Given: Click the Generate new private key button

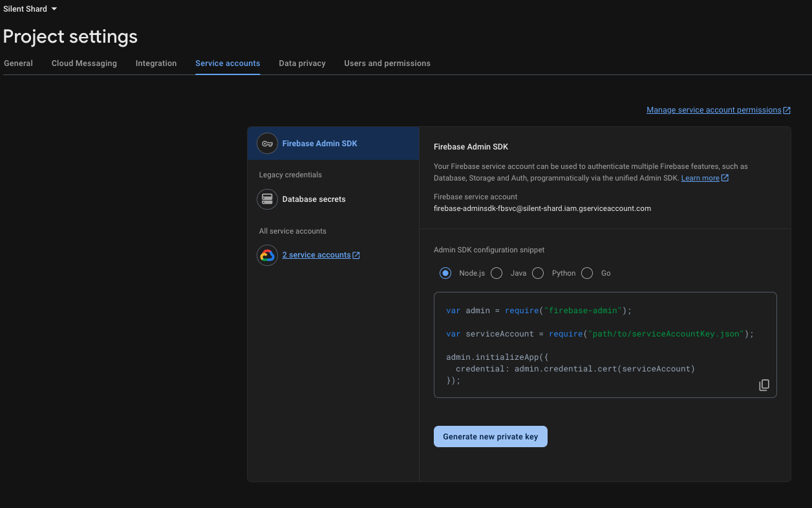Looking at the screenshot, I should (490, 436).
